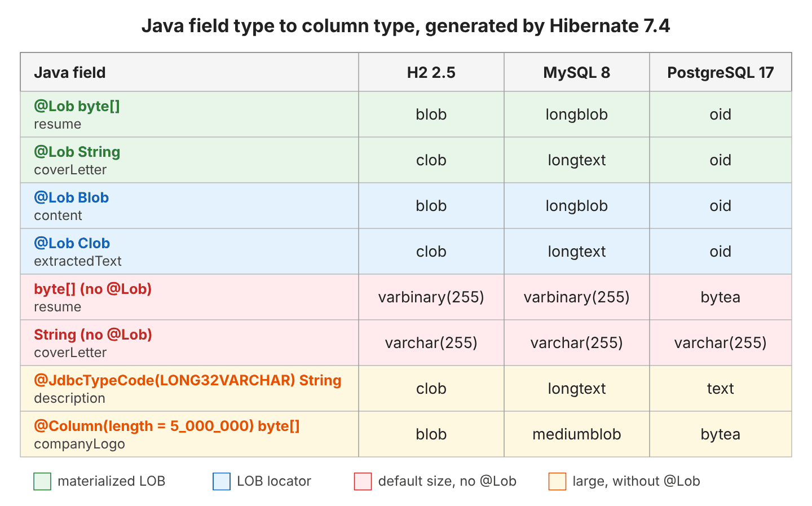
Task: Click the 'byte[] (no @Lob)' field label
Action: 93,289
